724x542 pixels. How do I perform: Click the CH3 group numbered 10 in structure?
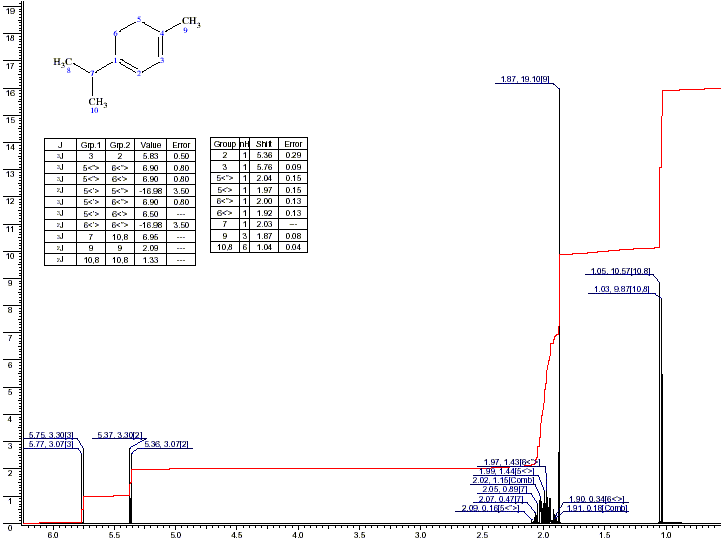[x=97, y=104]
